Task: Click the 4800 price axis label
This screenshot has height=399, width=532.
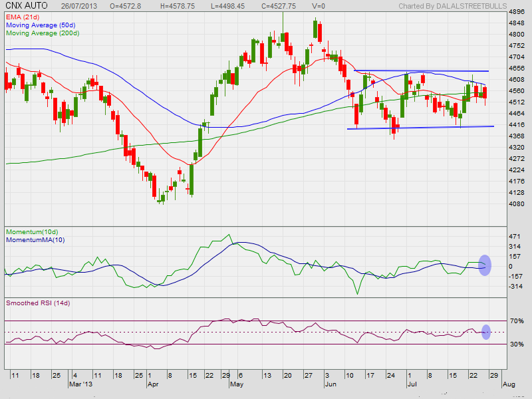Action: pyautogui.click(x=517, y=35)
